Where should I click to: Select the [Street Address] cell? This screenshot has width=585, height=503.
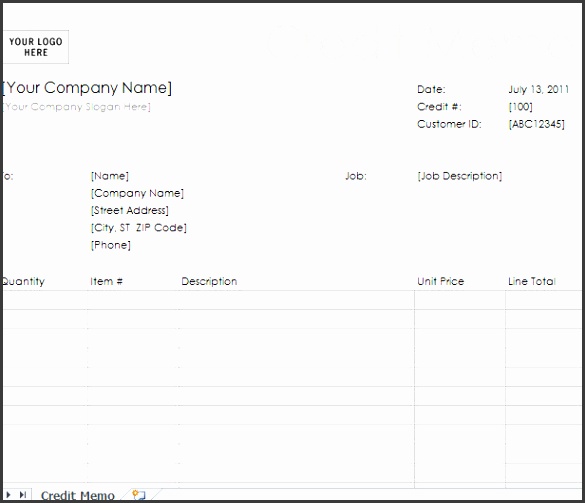tap(129, 210)
